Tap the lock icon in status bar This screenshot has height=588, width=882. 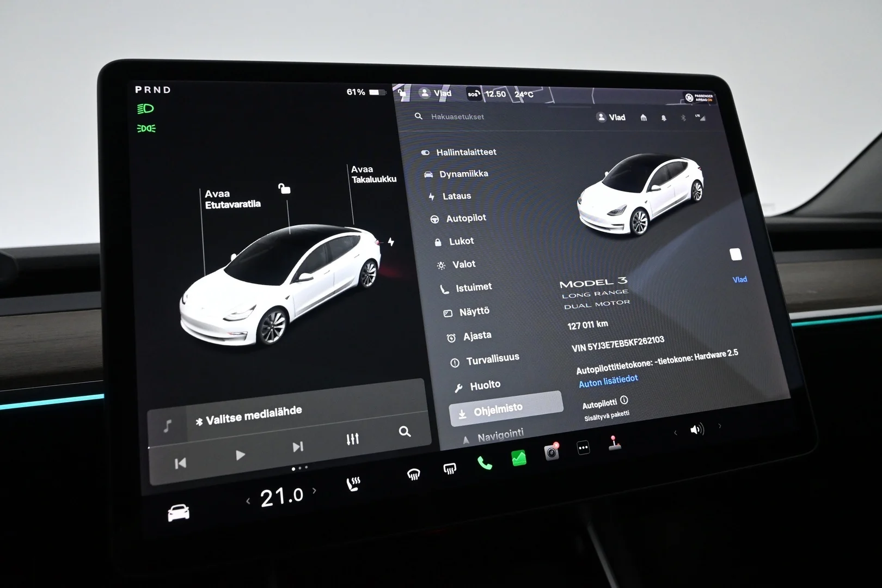click(x=402, y=94)
